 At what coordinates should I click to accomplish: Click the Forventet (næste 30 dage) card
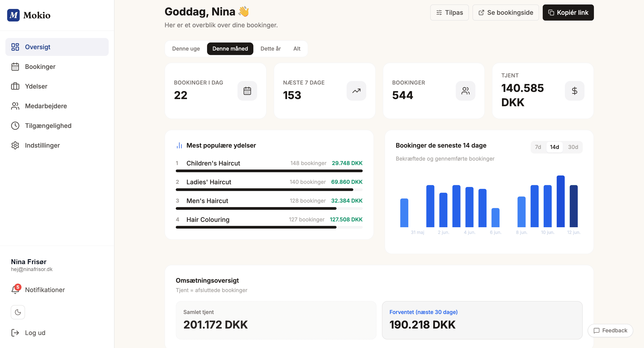(x=482, y=320)
